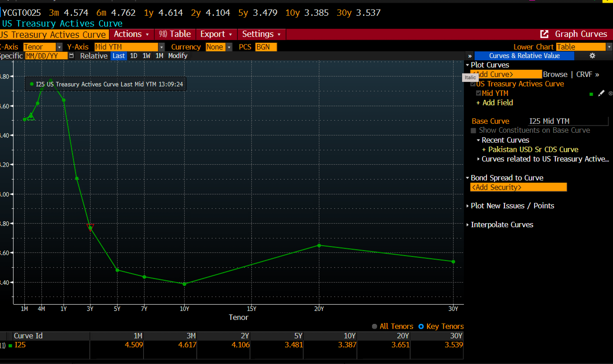The width and height of the screenshot is (613, 364).
Task: Open the calendar icon next to MM/DD/YY
Action: pos(71,56)
